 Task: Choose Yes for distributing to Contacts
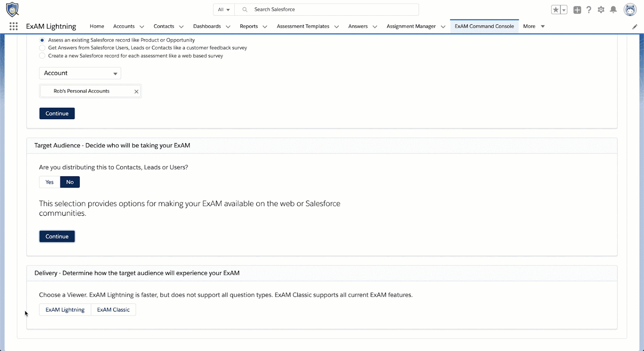(50, 182)
